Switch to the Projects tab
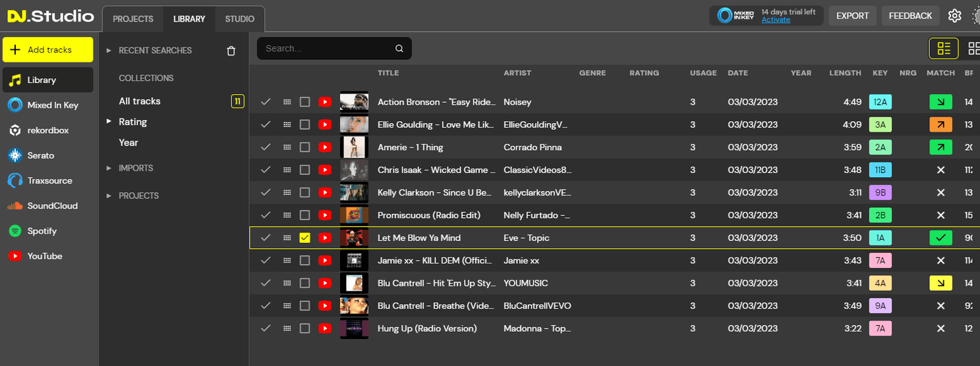This screenshot has height=366, width=980. point(133,19)
